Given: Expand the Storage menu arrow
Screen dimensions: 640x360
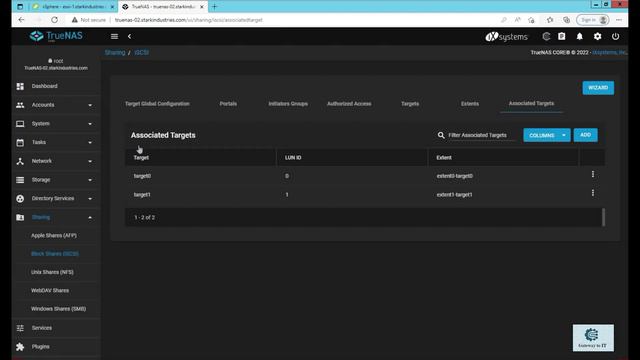Looking at the screenshot, I should tap(90, 180).
